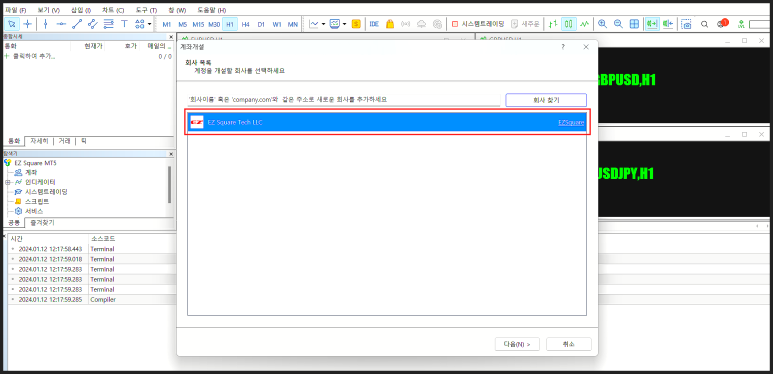
Task: Open the 보기 (V) menu
Action: click(48, 10)
